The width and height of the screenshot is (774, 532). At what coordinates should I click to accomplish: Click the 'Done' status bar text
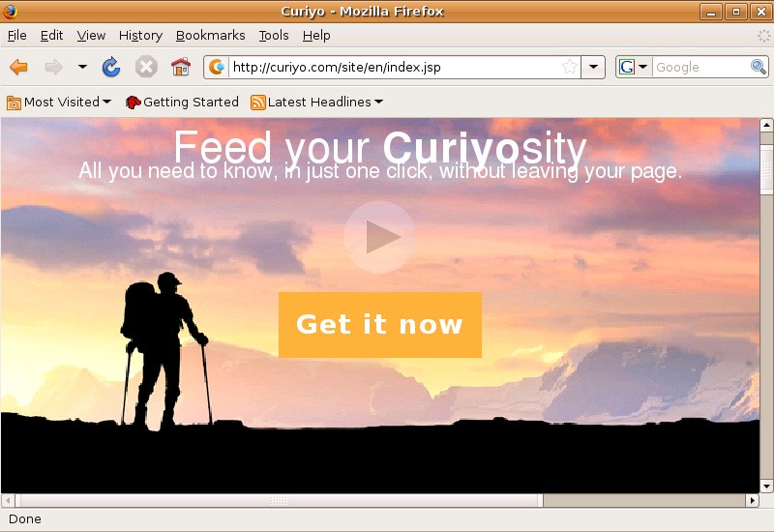click(25, 519)
